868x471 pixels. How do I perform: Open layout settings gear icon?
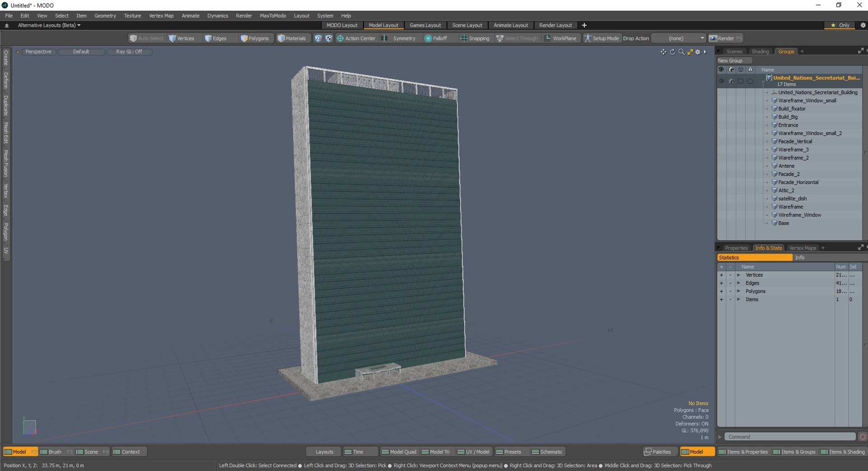tap(863, 25)
